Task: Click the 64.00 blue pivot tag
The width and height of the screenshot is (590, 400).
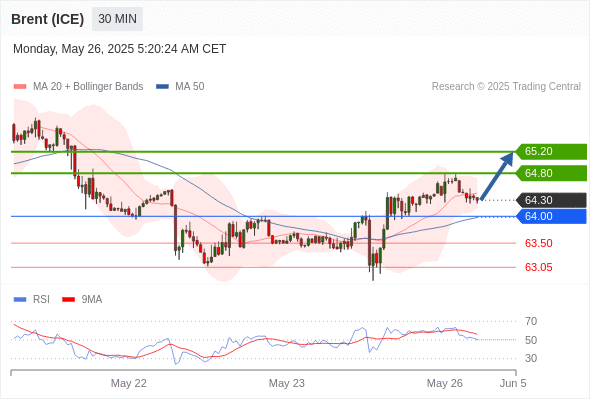Action: [551, 216]
